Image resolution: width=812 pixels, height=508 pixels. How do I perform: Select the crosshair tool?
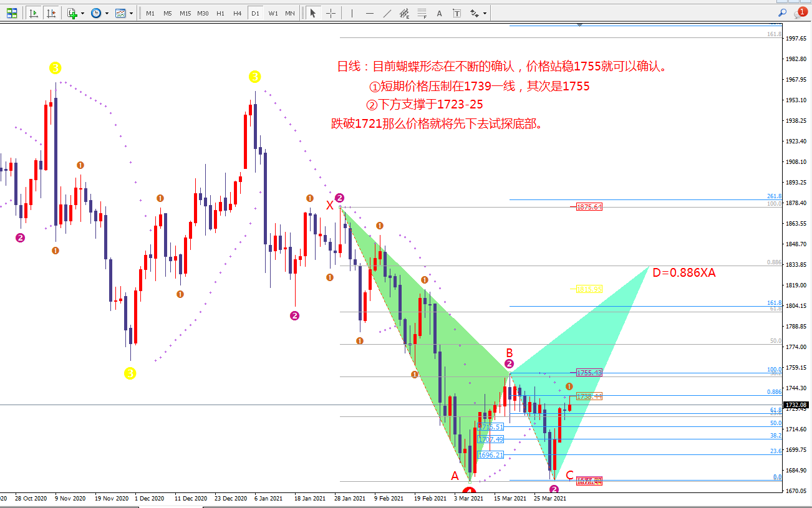(x=331, y=12)
